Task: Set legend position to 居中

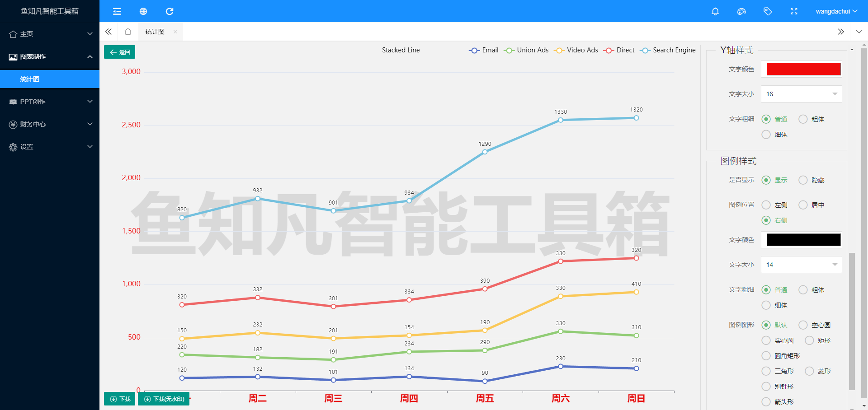Action: [x=811, y=205]
